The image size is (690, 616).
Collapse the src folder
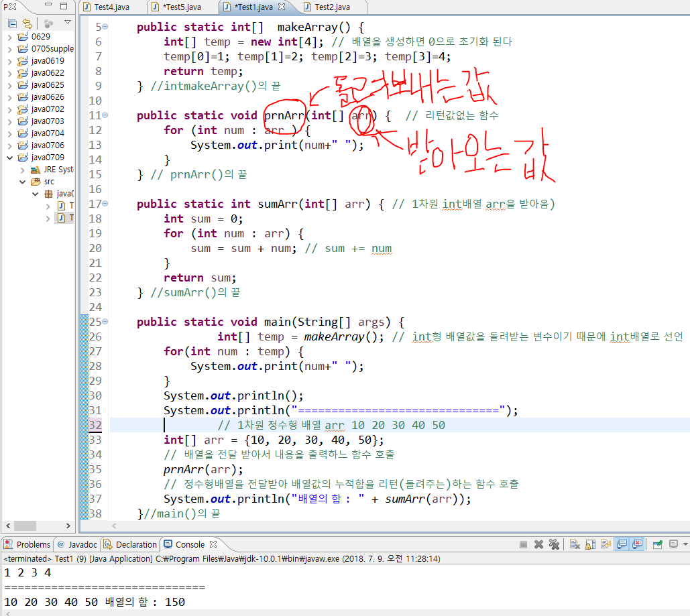[x=22, y=182]
